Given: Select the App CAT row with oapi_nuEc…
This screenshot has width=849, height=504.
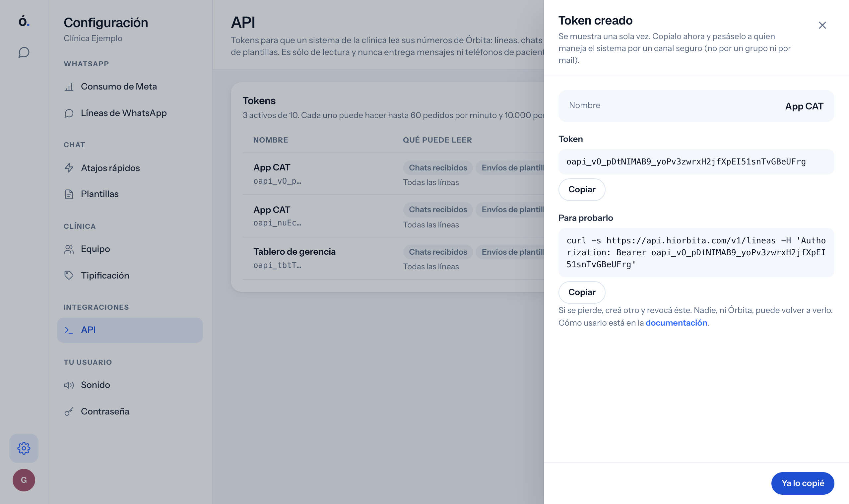Looking at the screenshot, I should tap(393, 216).
